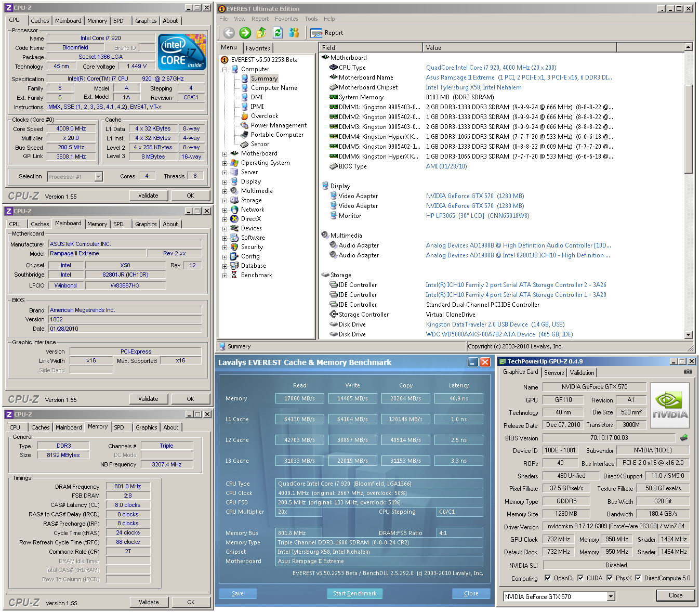Select the DirectX tree node
The image size is (700, 612).
[251, 219]
